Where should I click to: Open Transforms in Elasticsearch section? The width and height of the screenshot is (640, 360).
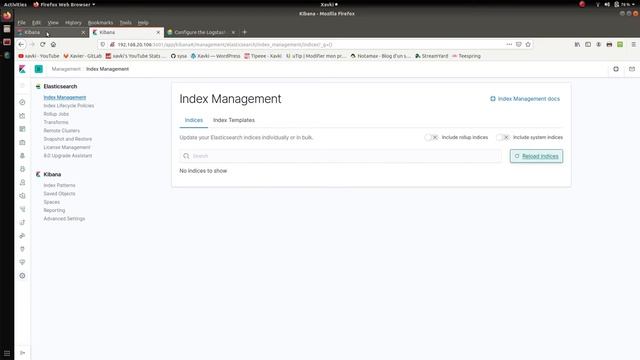pos(56,122)
